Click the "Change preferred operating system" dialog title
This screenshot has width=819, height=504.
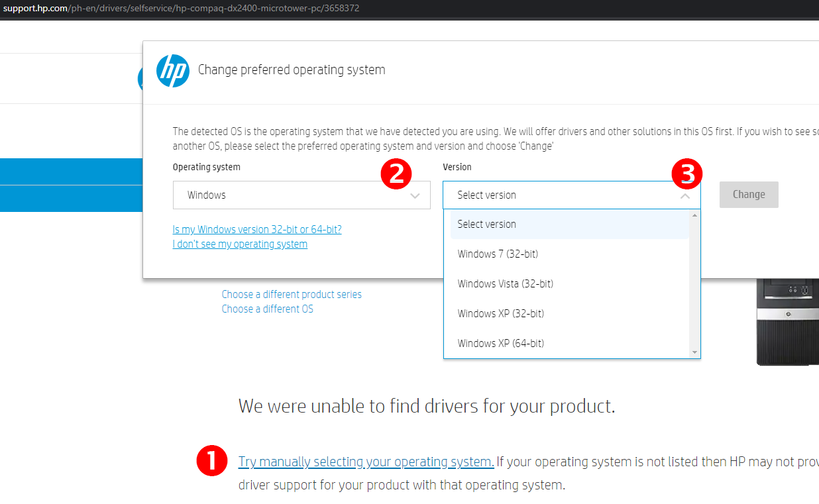(x=292, y=70)
